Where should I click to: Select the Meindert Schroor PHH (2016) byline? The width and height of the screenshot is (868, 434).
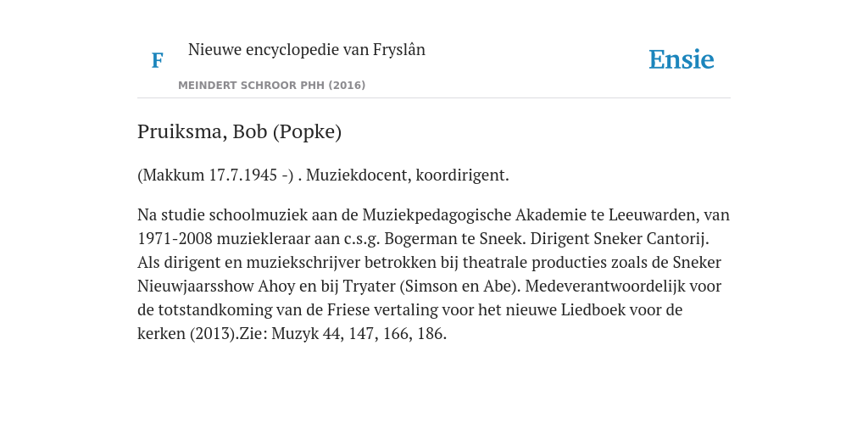tap(272, 86)
